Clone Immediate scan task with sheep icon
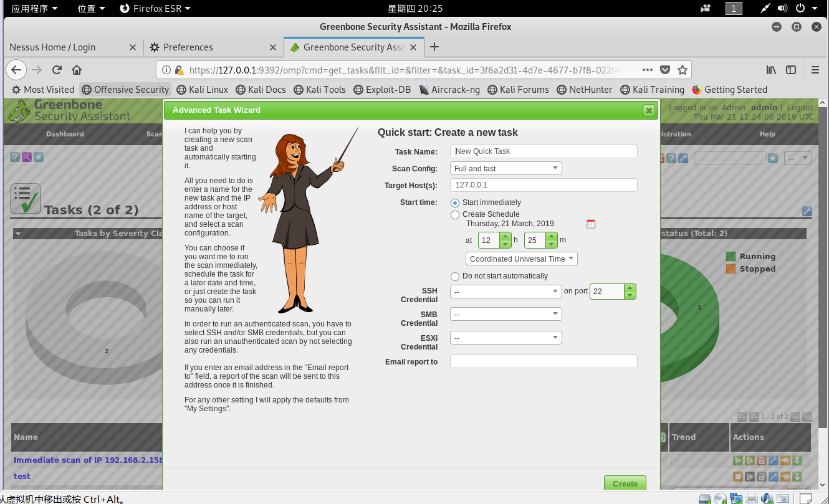This screenshot has width=829, height=504. [785, 460]
